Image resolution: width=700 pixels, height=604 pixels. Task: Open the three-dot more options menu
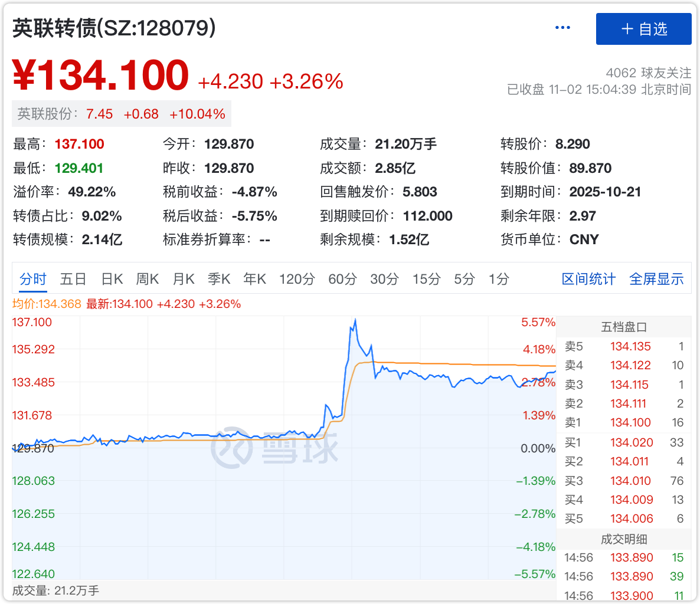pyautogui.click(x=562, y=28)
